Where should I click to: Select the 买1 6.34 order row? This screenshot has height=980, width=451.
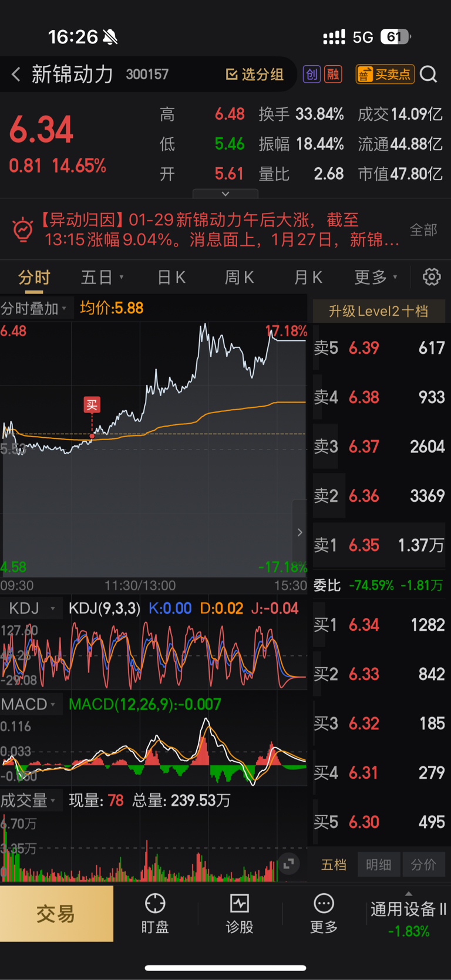[379, 625]
